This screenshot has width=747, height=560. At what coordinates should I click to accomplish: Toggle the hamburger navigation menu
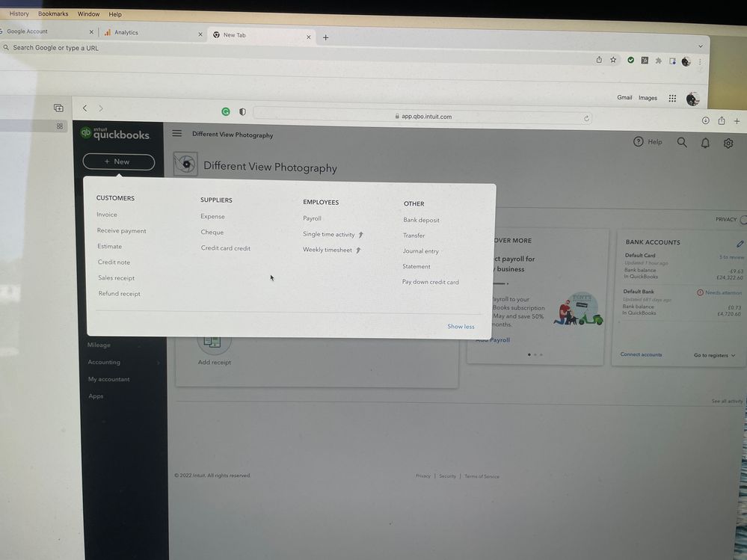click(176, 133)
